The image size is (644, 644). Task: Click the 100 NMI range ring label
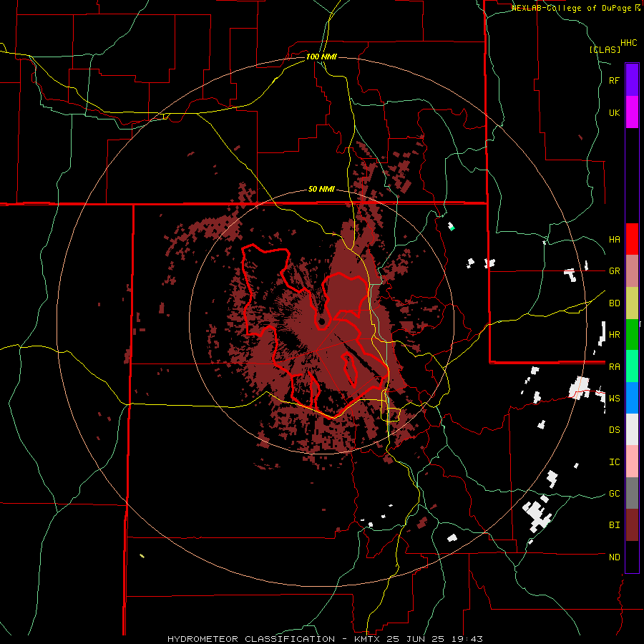pyautogui.click(x=321, y=57)
